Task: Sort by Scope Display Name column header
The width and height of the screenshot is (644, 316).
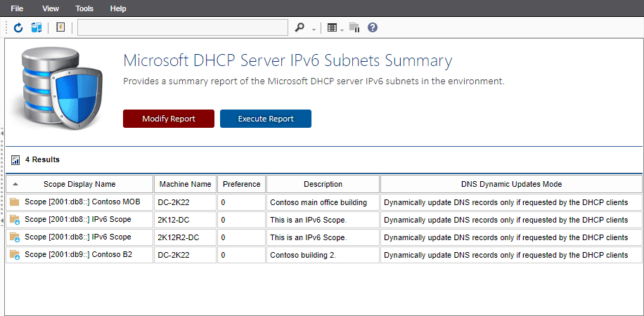Action: (79, 184)
